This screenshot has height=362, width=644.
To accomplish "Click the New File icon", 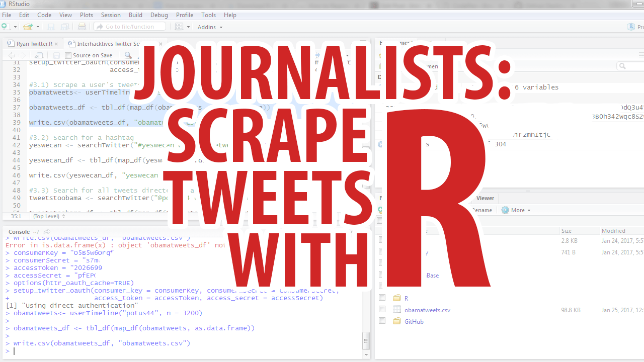I will click(6, 27).
